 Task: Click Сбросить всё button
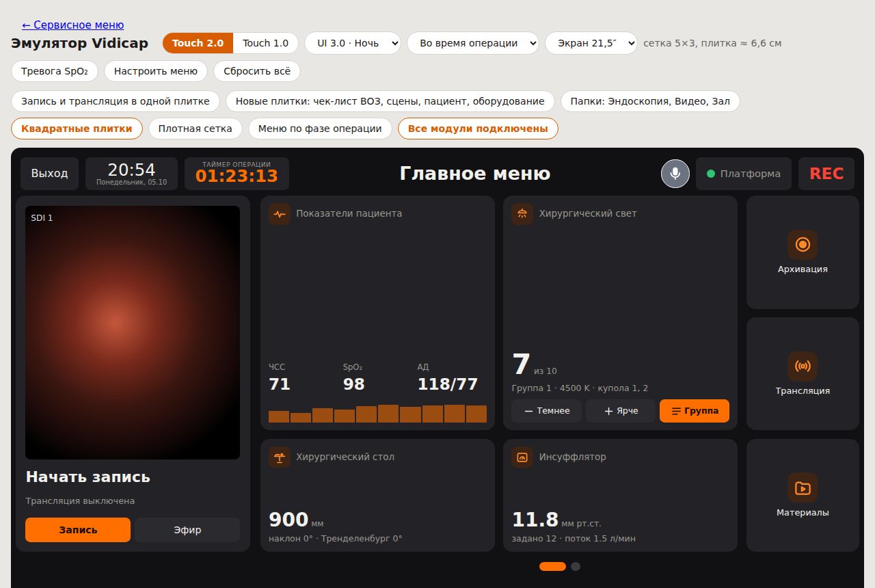(257, 71)
